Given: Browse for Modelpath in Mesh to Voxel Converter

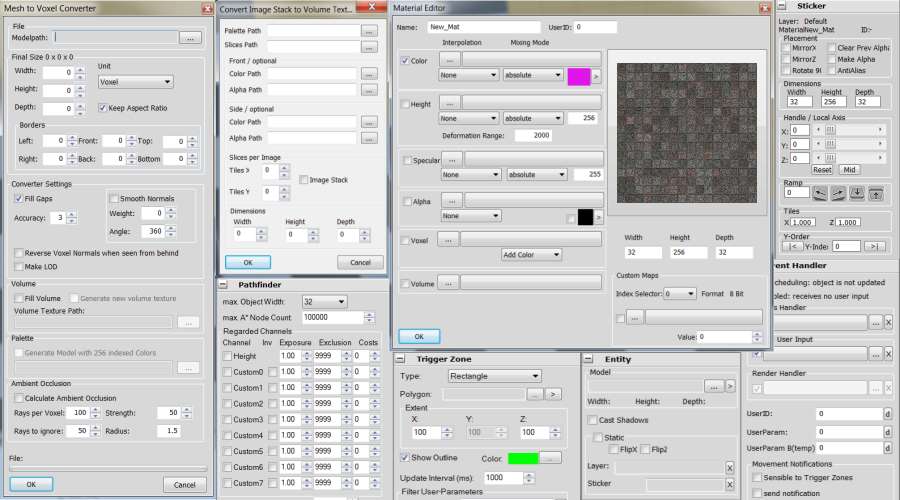Looking at the screenshot, I should [x=190, y=38].
